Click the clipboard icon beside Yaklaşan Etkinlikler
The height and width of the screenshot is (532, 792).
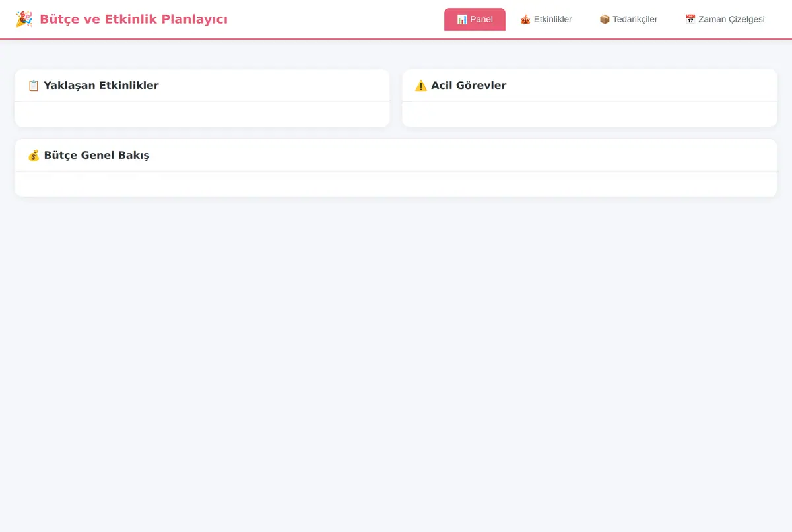(34, 85)
